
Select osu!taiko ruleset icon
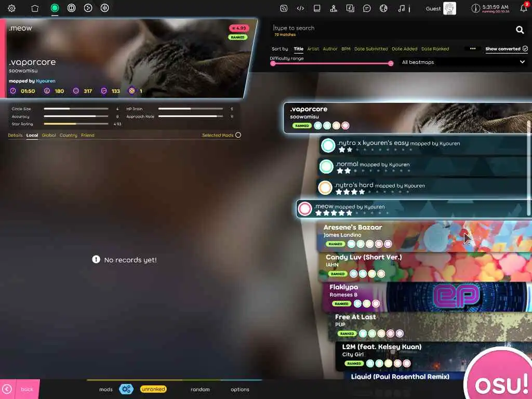71,8
